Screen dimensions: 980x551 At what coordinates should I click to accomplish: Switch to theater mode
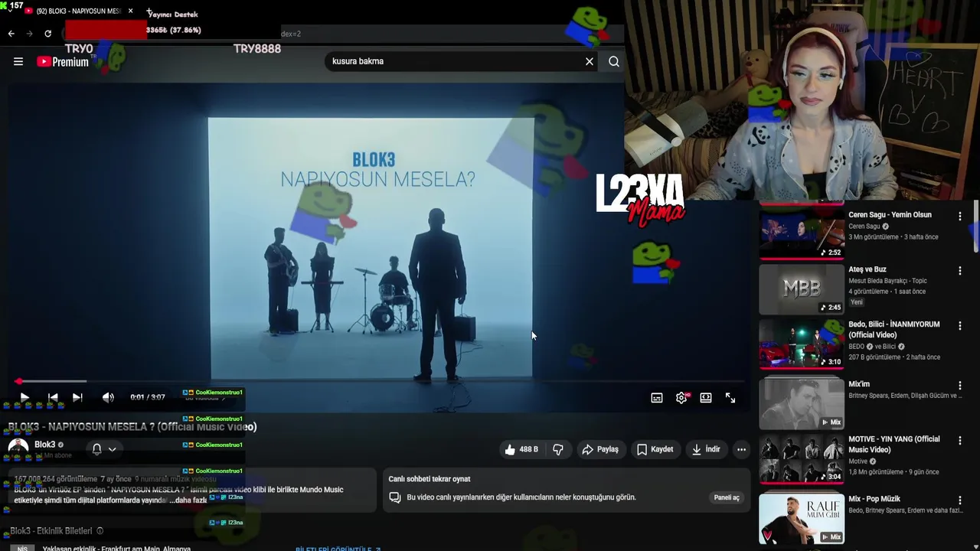pos(706,398)
